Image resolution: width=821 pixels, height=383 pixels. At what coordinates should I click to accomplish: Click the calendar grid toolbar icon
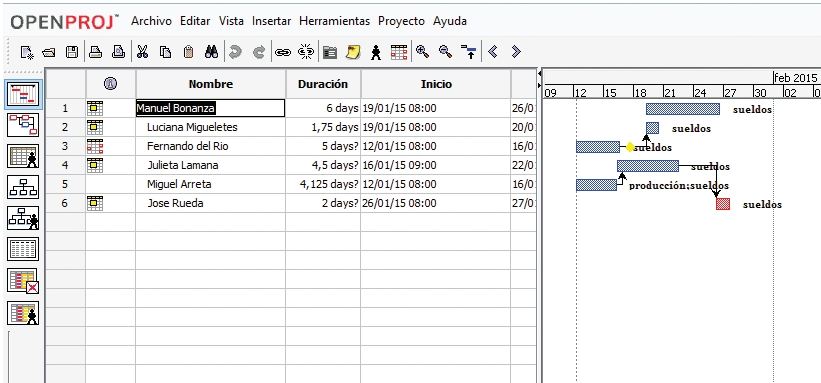click(x=399, y=52)
